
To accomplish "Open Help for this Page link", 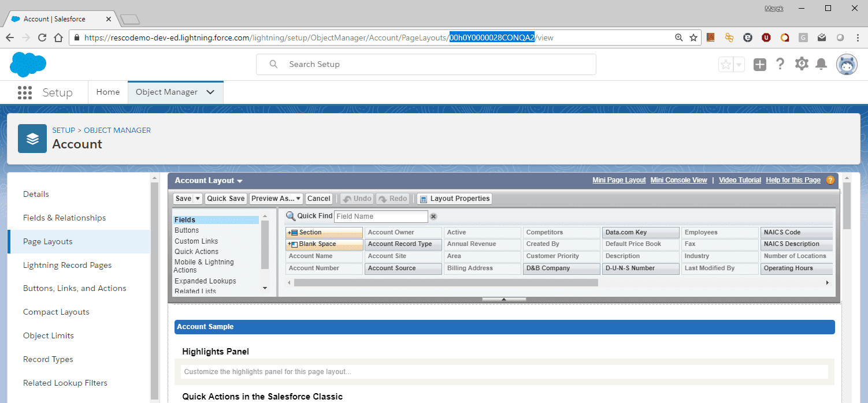I will tap(793, 180).
